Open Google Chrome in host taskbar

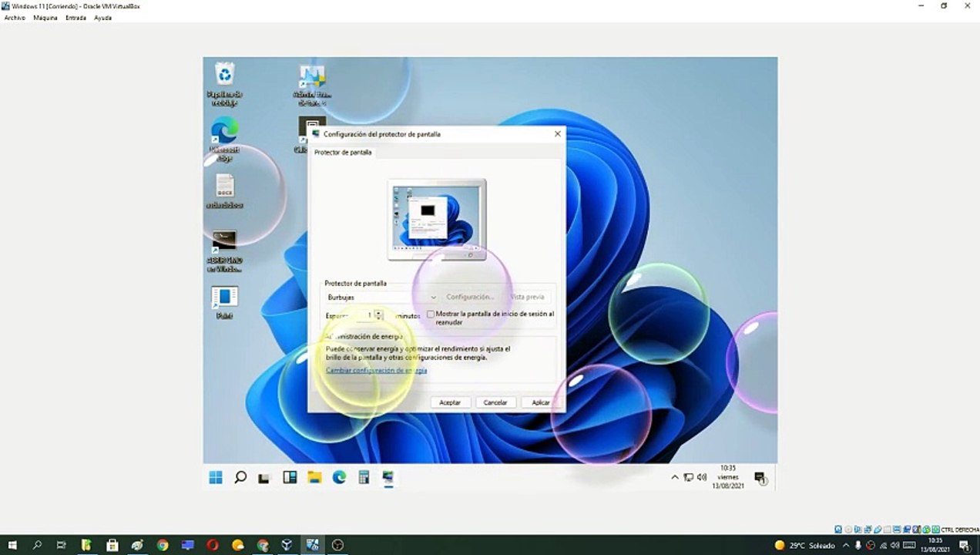tap(163, 545)
